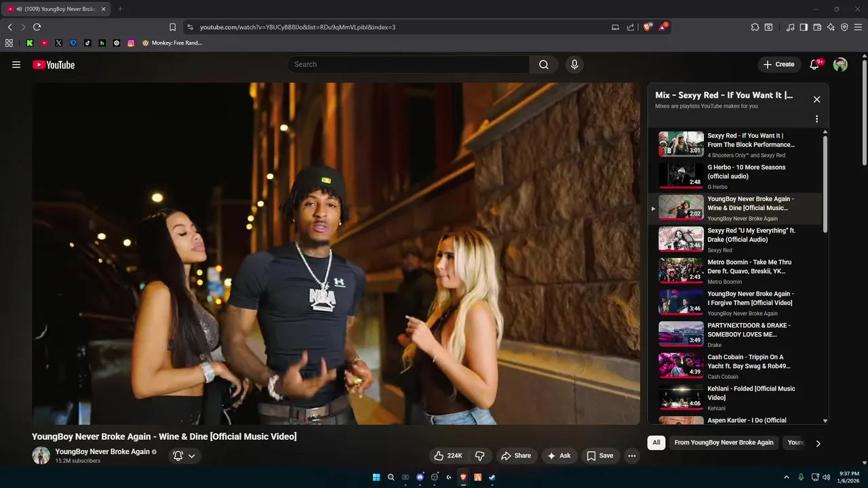Like the video with 224K thumbs up
The image size is (868, 488).
(448, 455)
